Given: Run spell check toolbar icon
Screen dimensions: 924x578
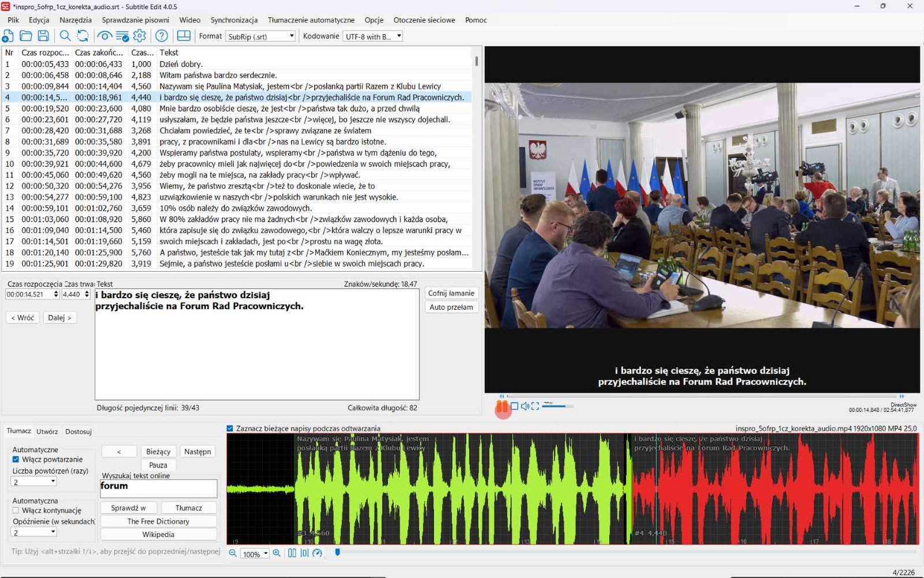Looking at the screenshot, I should click(x=122, y=36).
